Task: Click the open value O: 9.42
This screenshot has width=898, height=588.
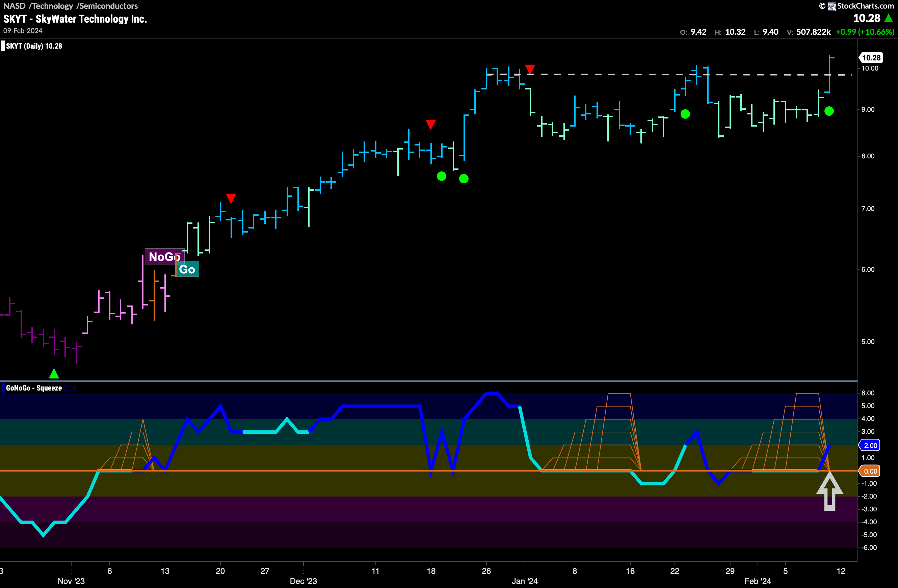Action: [693, 32]
